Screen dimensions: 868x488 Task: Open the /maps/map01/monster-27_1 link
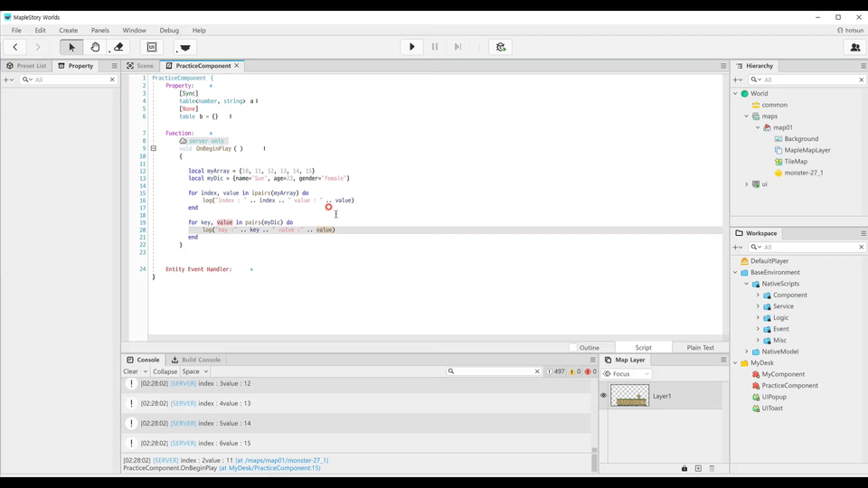click(x=282, y=460)
